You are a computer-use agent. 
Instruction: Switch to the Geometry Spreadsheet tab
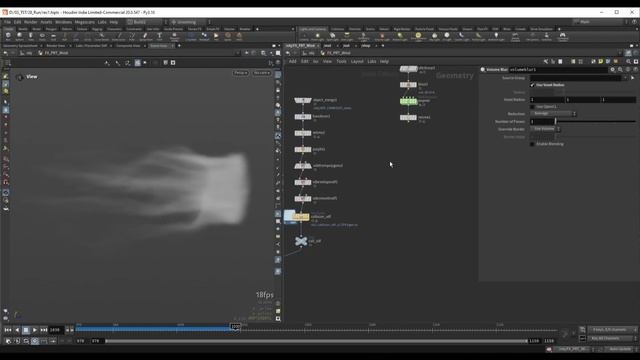click(20, 46)
